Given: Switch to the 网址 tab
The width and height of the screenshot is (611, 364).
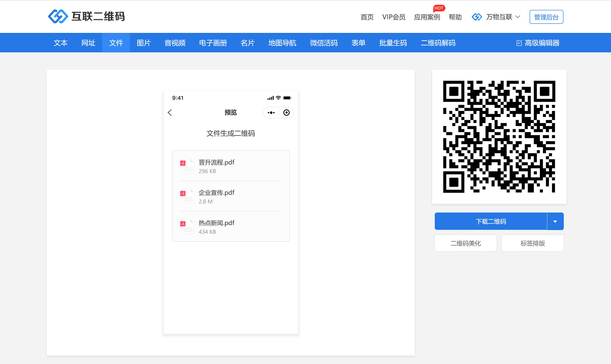Looking at the screenshot, I should pyautogui.click(x=88, y=43).
